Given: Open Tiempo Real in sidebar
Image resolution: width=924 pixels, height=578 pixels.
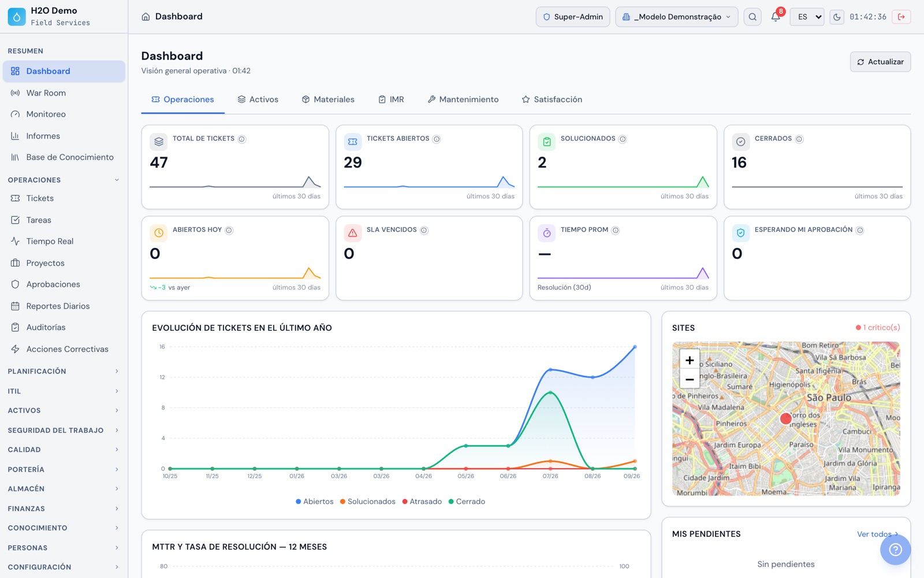Looking at the screenshot, I should (x=64, y=242).
